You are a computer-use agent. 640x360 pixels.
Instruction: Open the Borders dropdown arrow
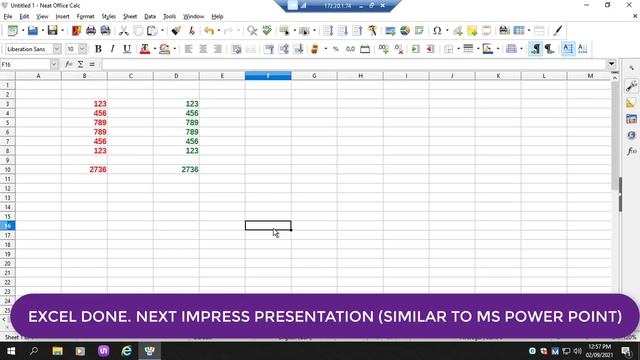click(458, 49)
